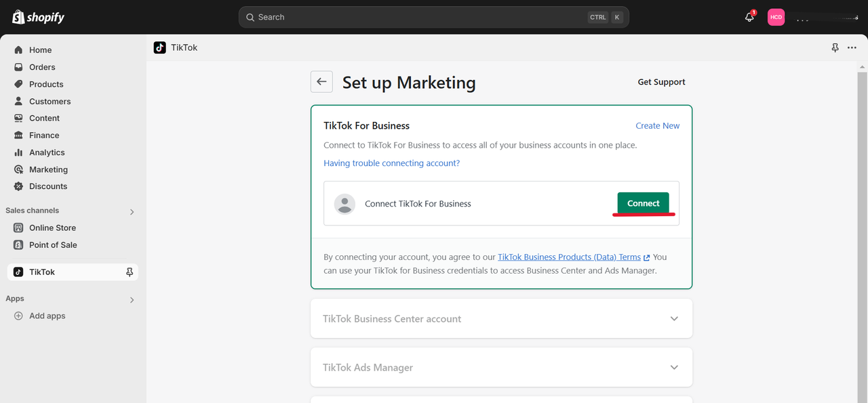Viewport: 868px width, 403px height.
Task: Open Having trouble connecting account link
Action: click(x=391, y=163)
